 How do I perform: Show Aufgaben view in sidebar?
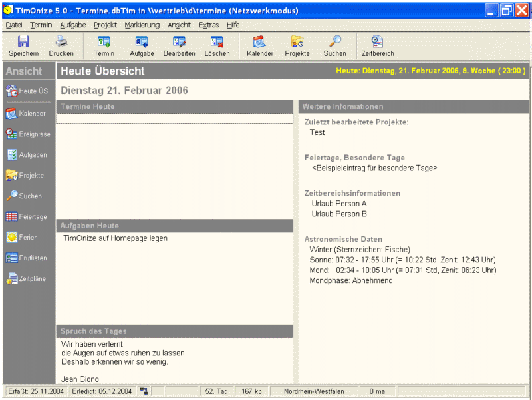point(27,155)
